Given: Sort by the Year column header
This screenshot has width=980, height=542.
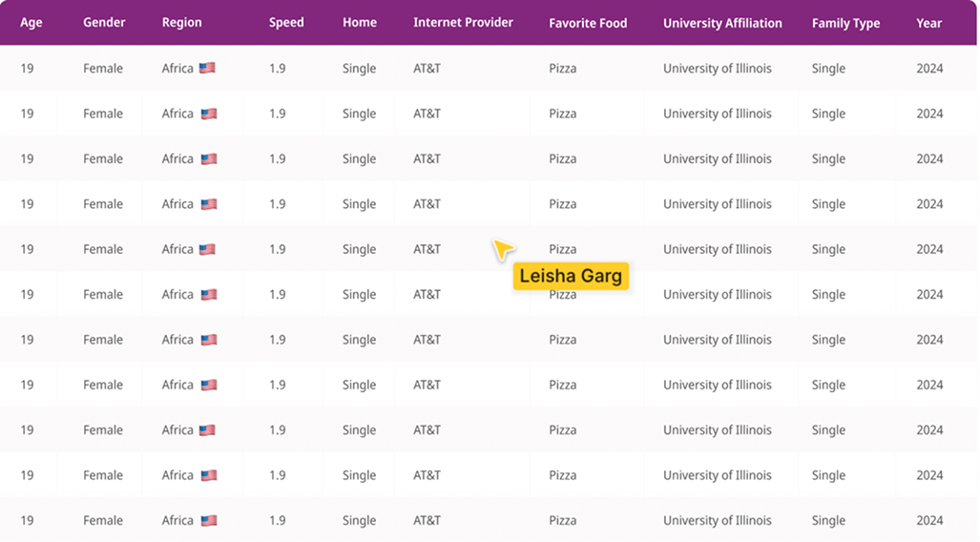Looking at the screenshot, I should 928,23.
